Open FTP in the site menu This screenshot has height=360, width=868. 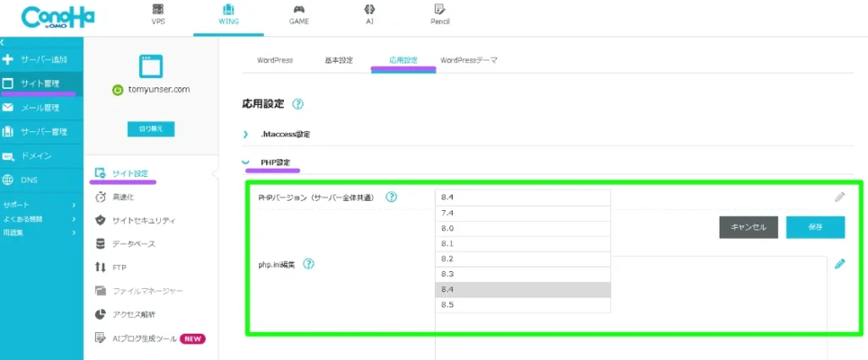pyautogui.click(x=111, y=268)
